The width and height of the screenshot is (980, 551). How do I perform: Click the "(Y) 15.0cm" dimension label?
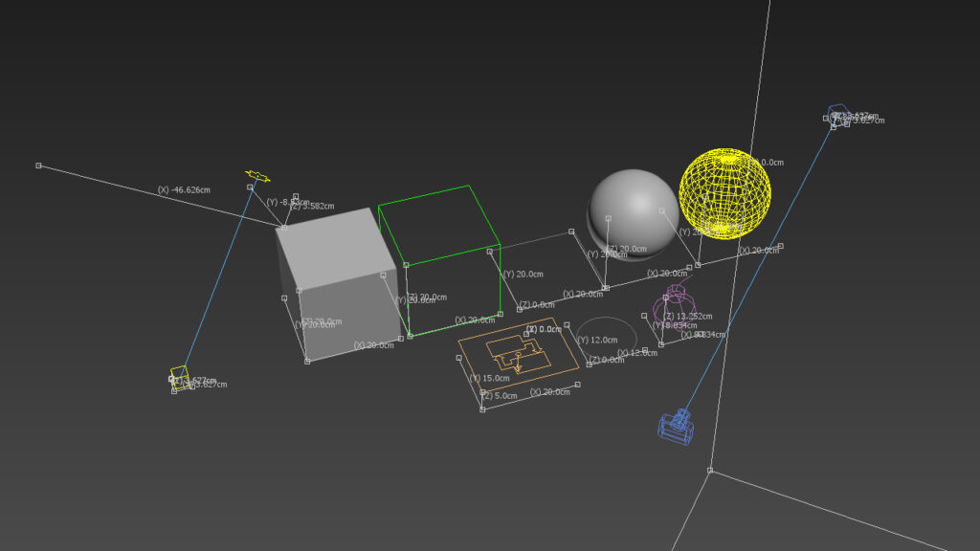click(x=489, y=378)
